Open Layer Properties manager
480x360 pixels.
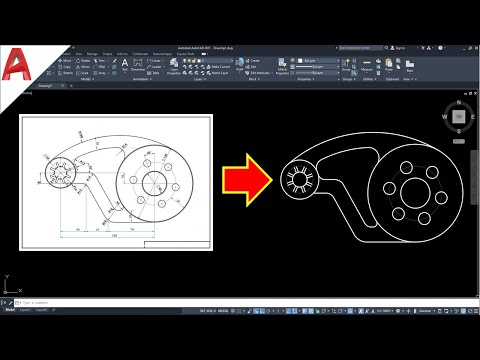[174, 67]
